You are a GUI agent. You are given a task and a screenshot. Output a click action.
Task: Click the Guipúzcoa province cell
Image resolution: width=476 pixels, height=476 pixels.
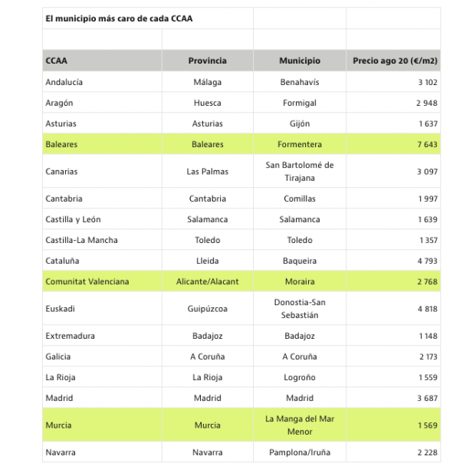[207, 308]
